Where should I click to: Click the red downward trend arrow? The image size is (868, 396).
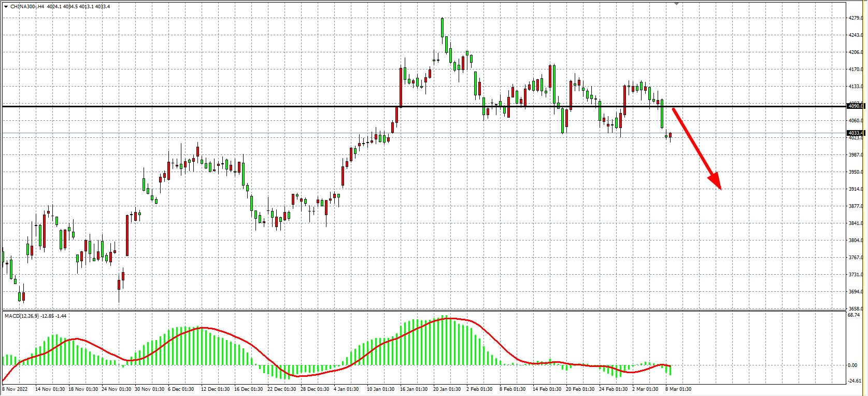pos(696,148)
